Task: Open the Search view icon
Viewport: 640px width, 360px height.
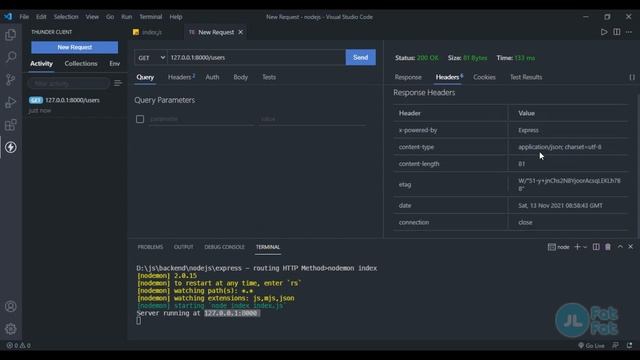Action: point(11,57)
